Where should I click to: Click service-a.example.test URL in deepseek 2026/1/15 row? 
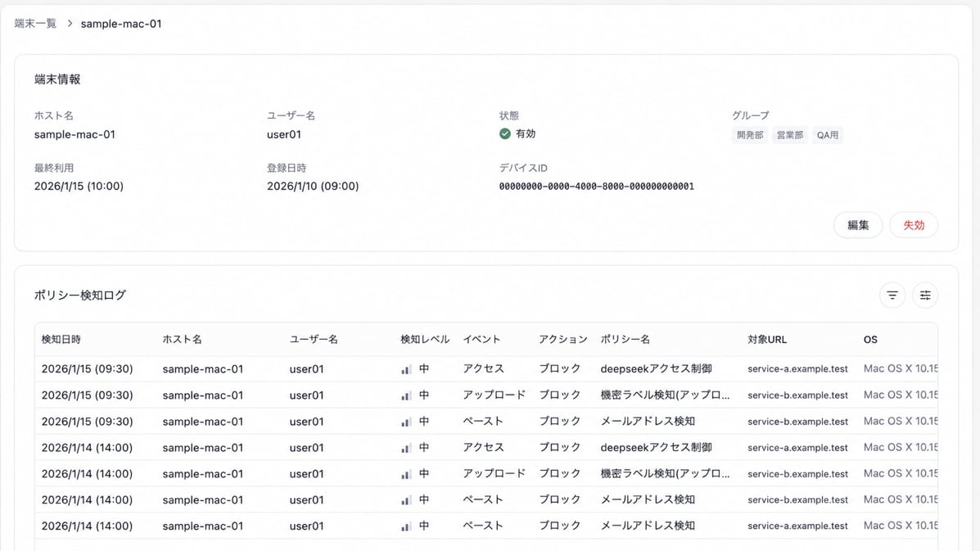(x=797, y=369)
